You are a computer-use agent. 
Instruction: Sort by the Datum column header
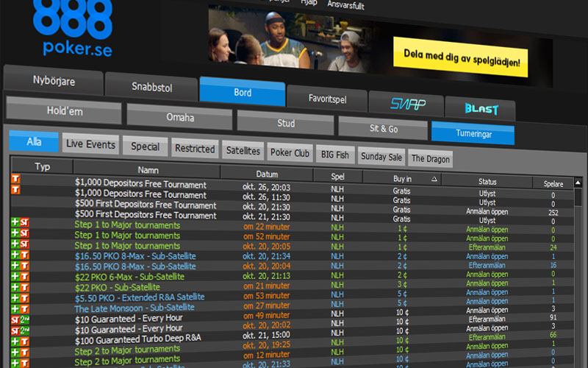click(267, 174)
